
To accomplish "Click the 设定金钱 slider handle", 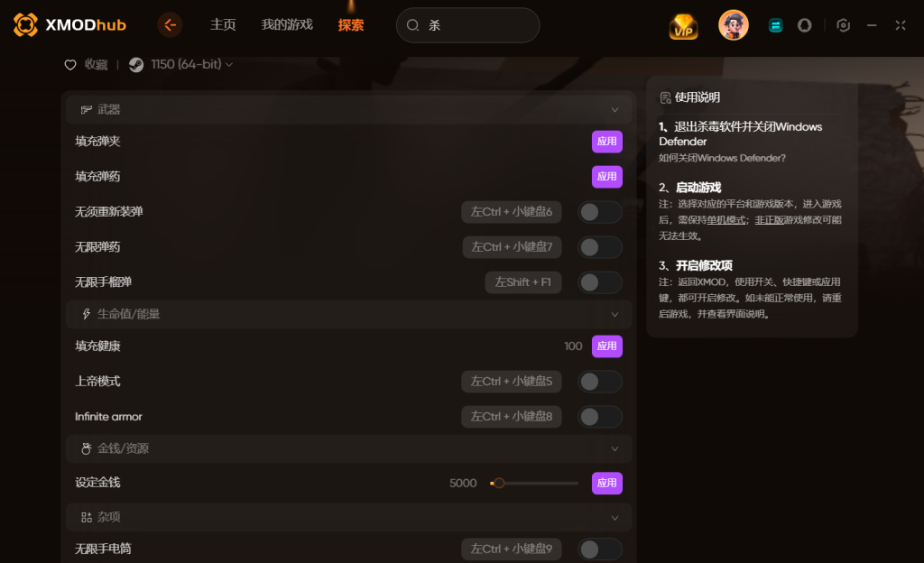I will (499, 484).
